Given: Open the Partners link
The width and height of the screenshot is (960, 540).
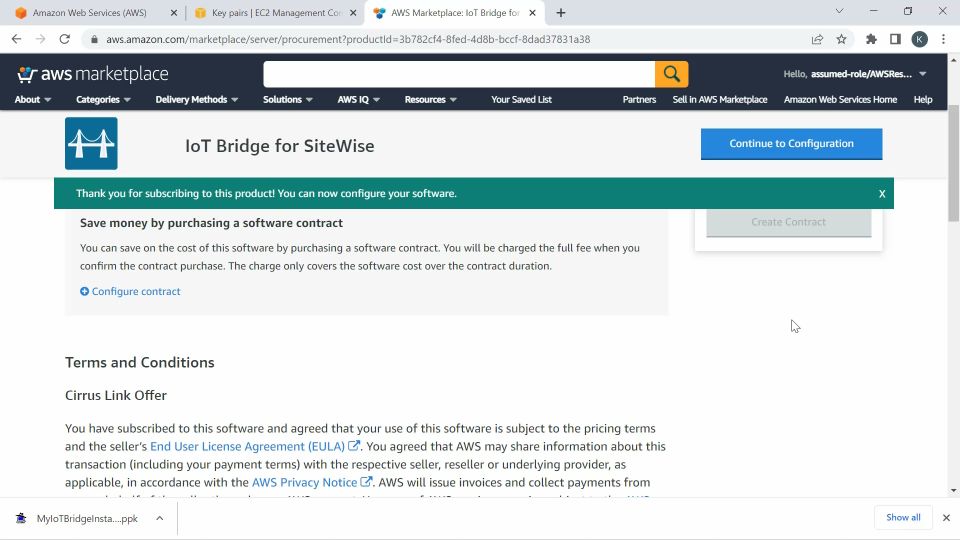Looking at the screenshot, I should (x=639, y=99).
